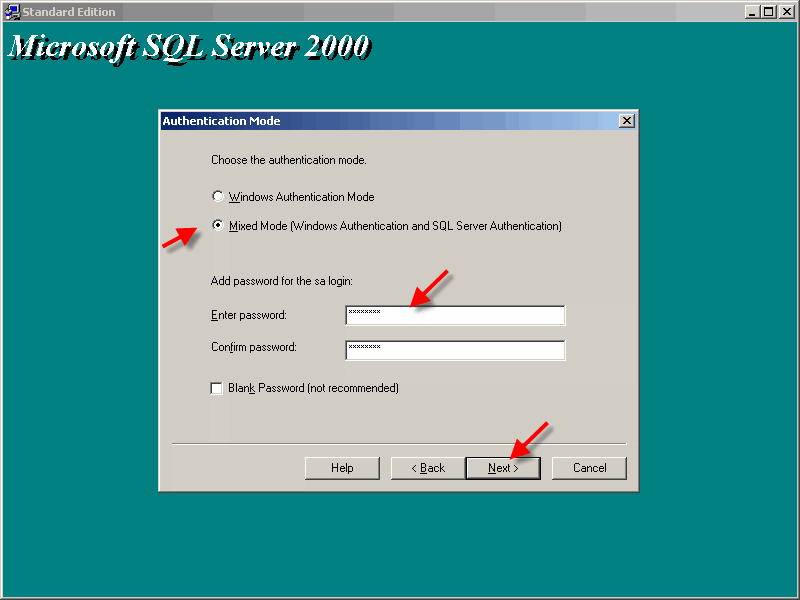Click the 'Choose the authentication mode.' text
The height and width of the screenshot is (600, 800).
click(289, 160)
